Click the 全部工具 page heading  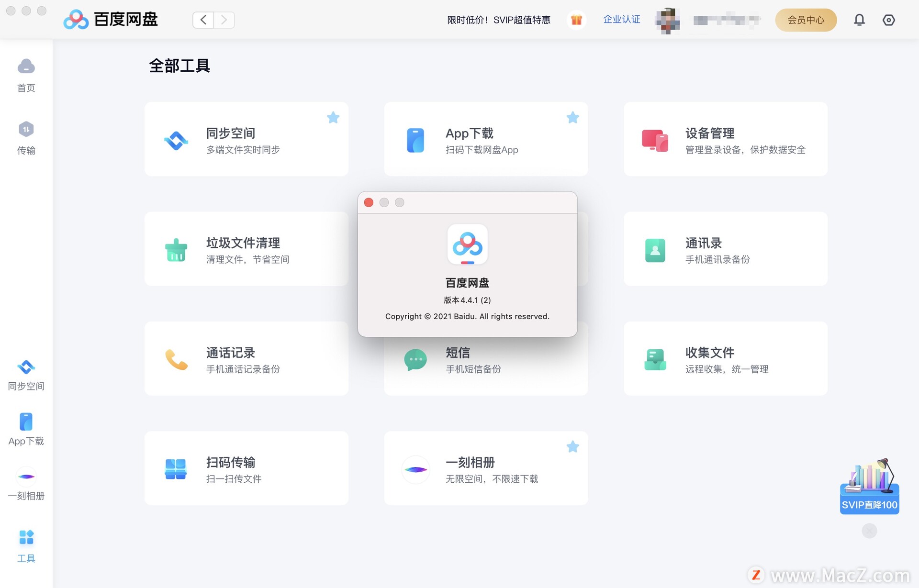pyautogui.click(x=179, y=66)
